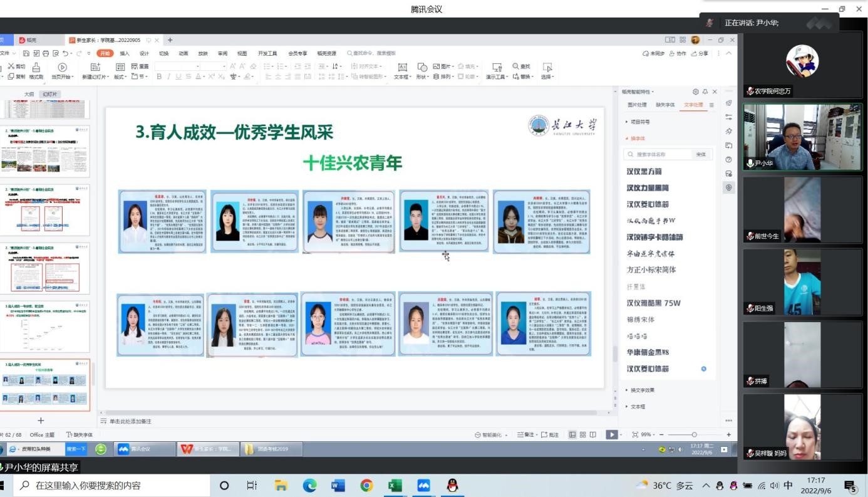
Task: Switch to the outline (大纲) view toggle
Action: [29, 94]
